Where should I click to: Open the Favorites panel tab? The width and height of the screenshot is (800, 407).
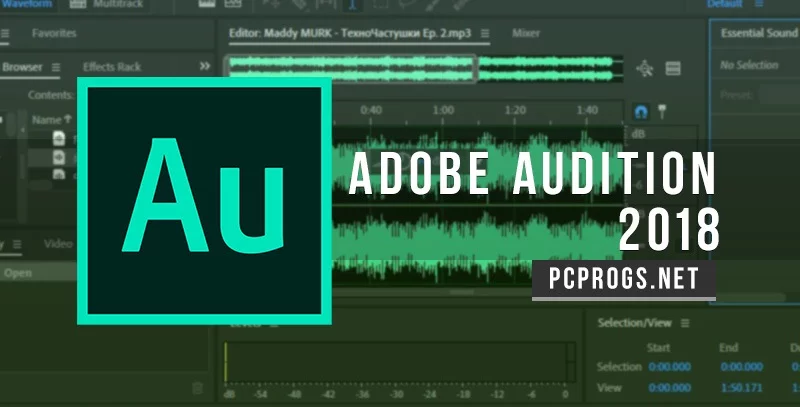(x=54, y=33)
